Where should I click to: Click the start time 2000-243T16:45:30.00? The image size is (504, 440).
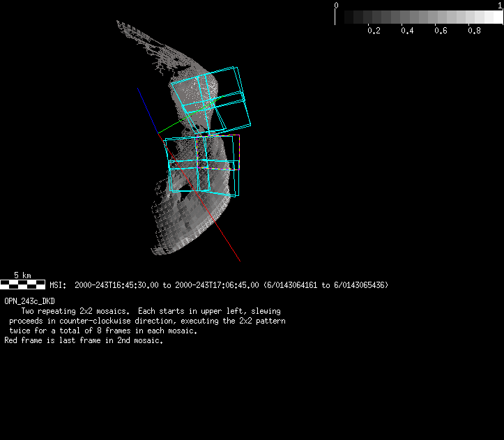click(117, 285)
